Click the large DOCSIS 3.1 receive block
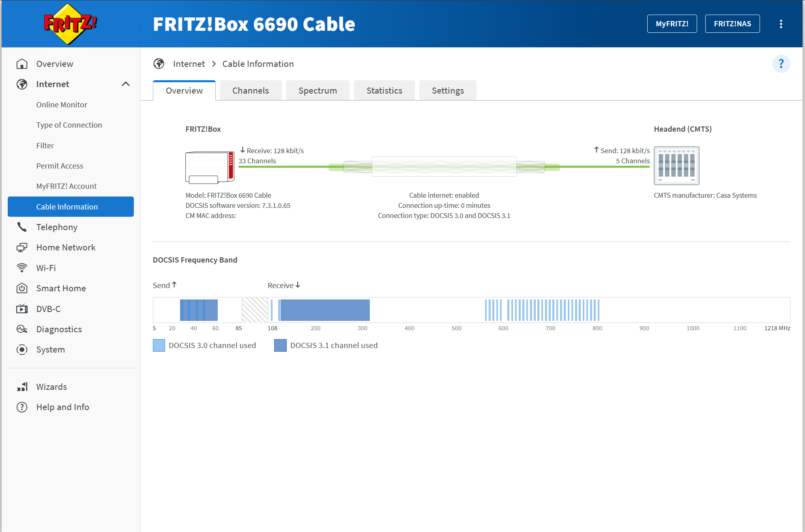The width and height of the screenshot is (805, 532). click(324, 310)
